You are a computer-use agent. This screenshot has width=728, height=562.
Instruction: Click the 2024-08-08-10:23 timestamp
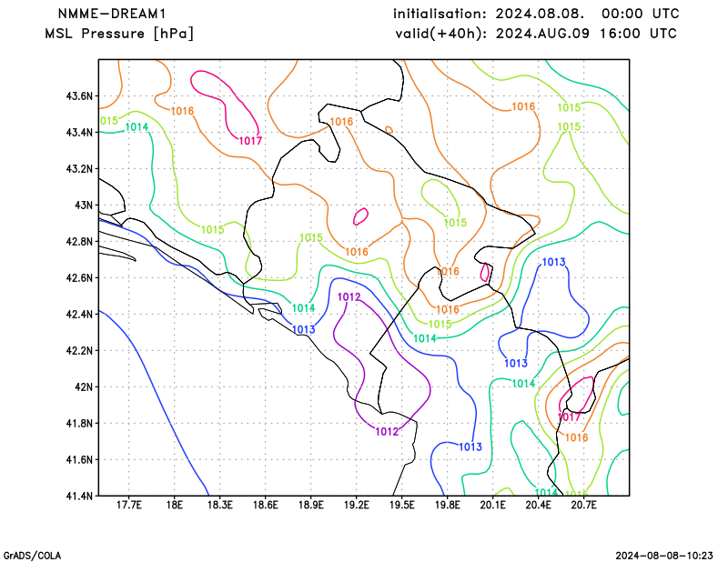pyautogui.click(x=664, y=556)
